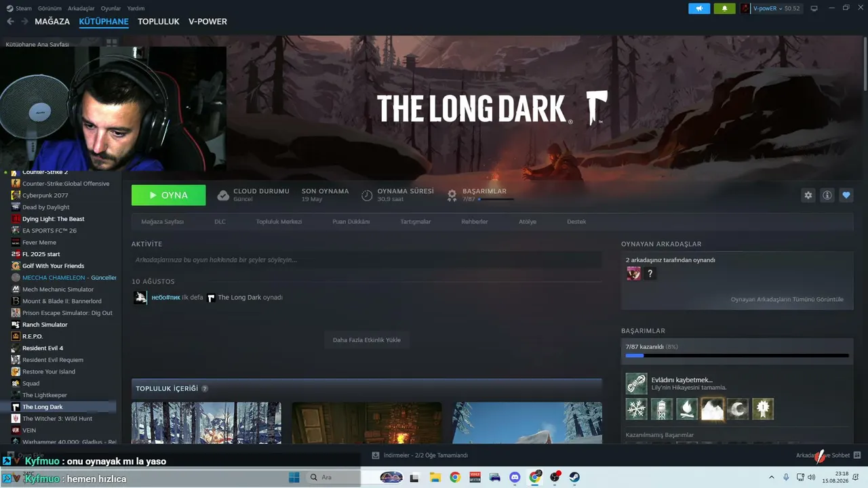
Task: Click the 7/87 achievements progress bar
Action: [737, 355]
